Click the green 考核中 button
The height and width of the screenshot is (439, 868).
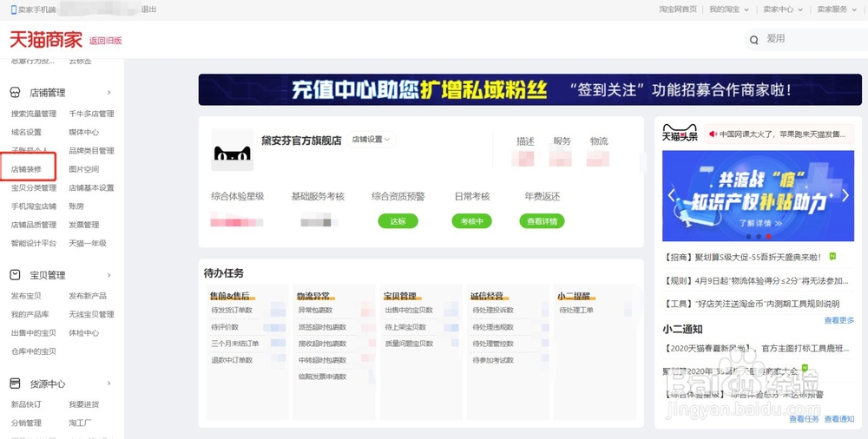coord(471,221)
